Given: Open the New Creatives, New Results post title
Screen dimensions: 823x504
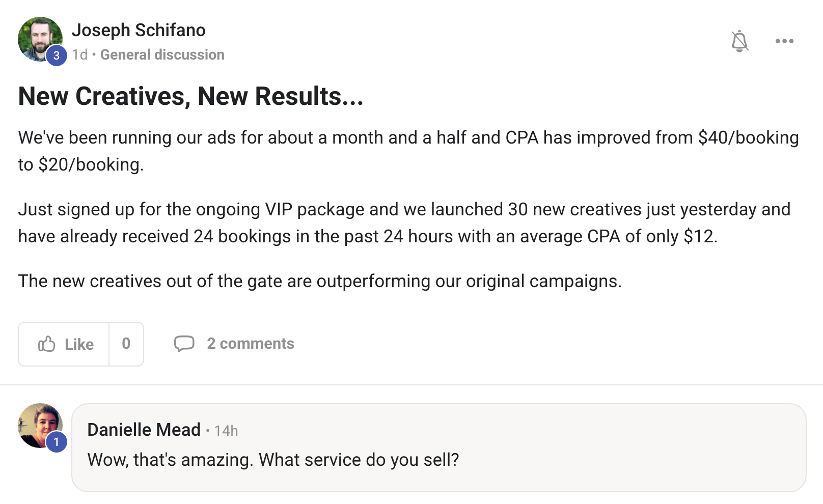Looking at the screenshot, I should click(190, 96).
